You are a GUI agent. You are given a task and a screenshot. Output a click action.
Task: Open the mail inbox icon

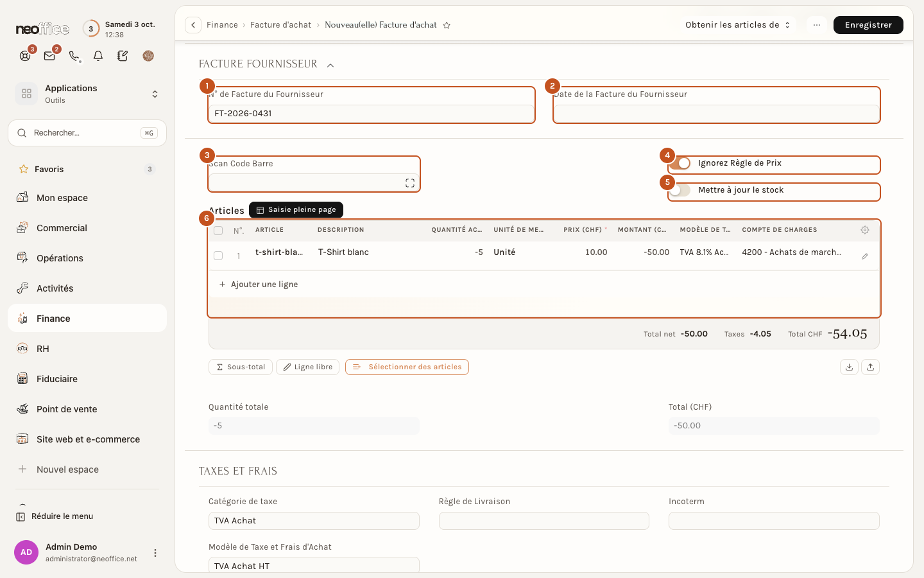[x=49, y=56]
